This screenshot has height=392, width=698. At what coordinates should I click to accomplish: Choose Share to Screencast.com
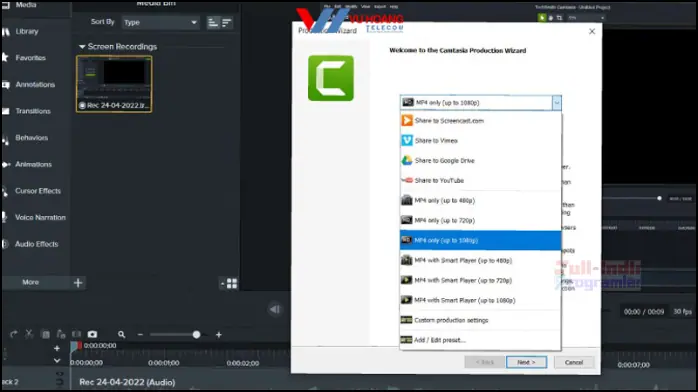[x=480, y=121]
